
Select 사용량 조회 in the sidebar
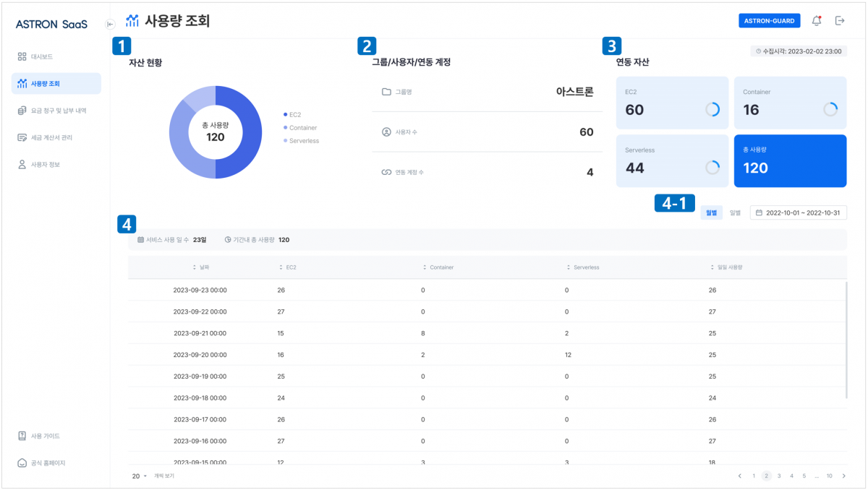tap(56, 83)
